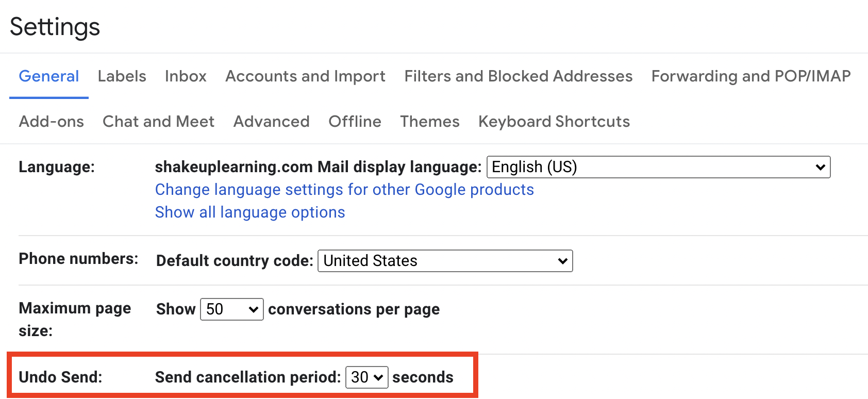This screenshot has height=399, width=868.
Task: Click the Undo Send label
Action: (x=60, y=377)
